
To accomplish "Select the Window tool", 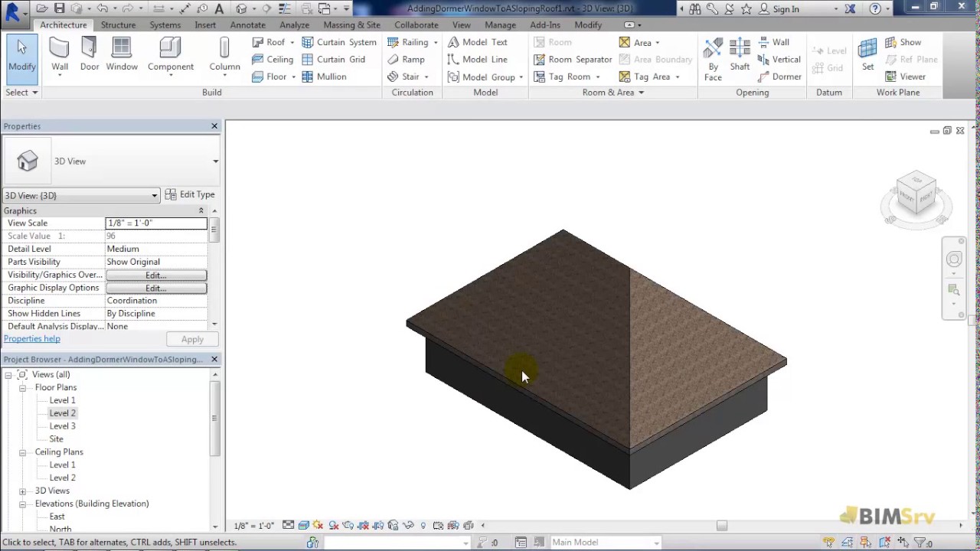I will [122, 55].
